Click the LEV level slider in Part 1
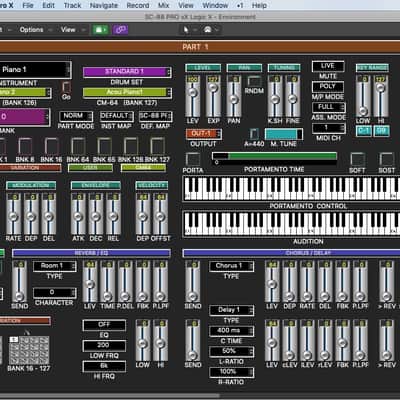400x400 pixels. pyautogui.click(x=193, y=97)
